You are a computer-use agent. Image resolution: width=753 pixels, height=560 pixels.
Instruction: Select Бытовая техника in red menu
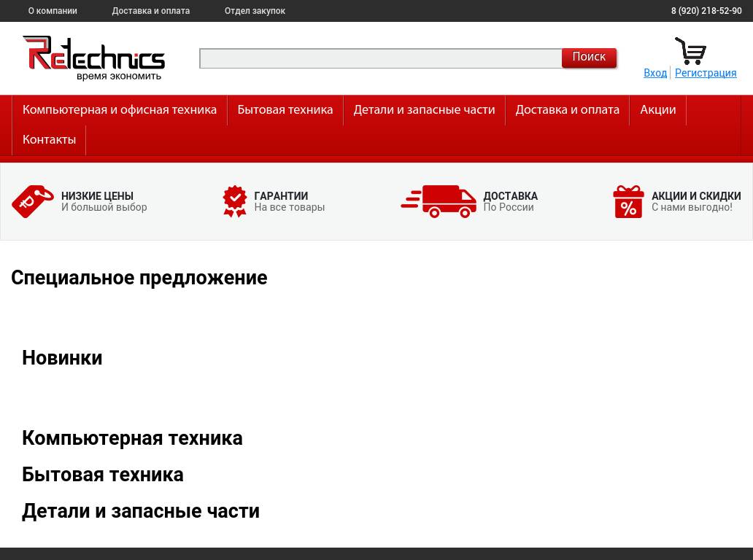[285, 110]
